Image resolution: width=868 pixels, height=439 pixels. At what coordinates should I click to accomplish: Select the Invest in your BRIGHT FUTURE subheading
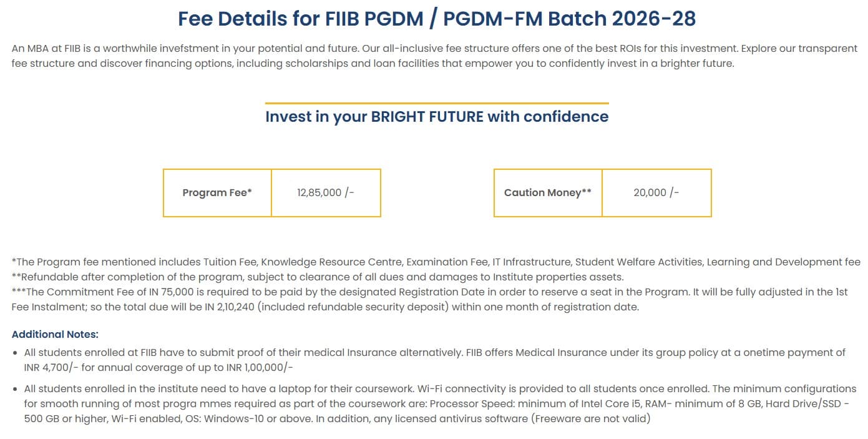pos(436,117)
